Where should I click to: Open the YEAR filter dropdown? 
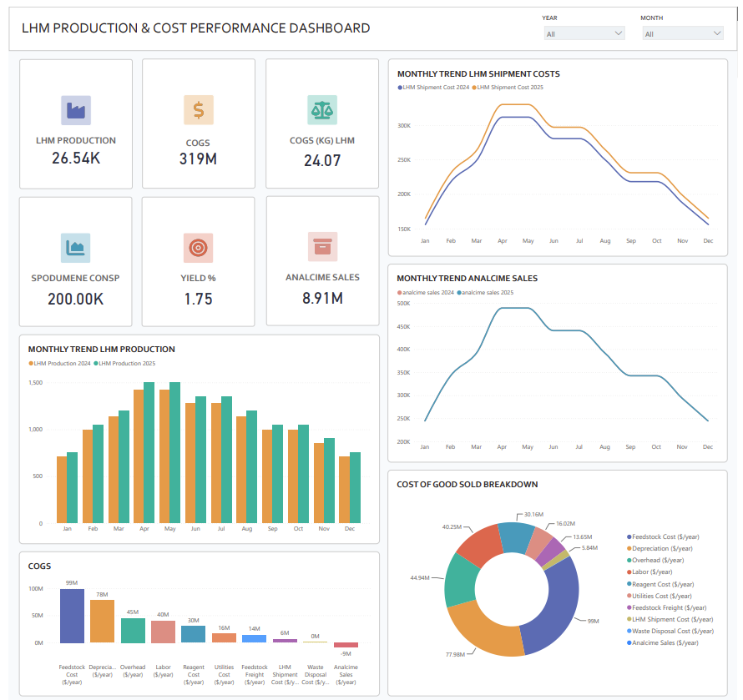(x=584, y=33)
